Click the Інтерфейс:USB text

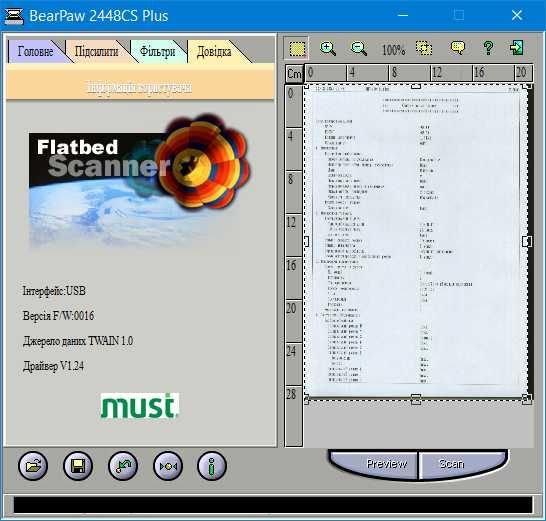[54, 291]
